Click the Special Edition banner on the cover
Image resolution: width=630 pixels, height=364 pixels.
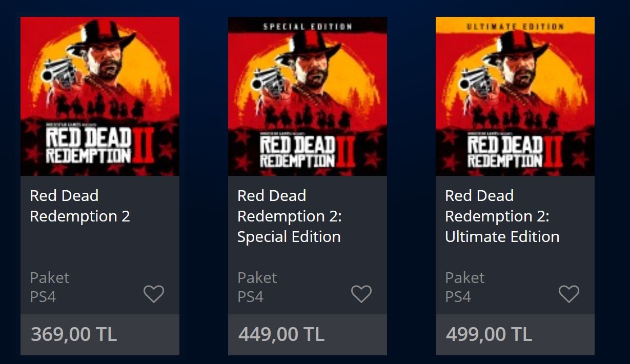[307, 27]
